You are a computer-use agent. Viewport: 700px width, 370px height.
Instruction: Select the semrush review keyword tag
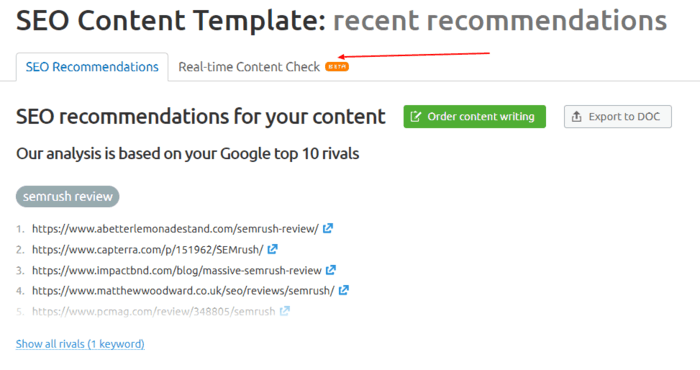coord(67,196)
